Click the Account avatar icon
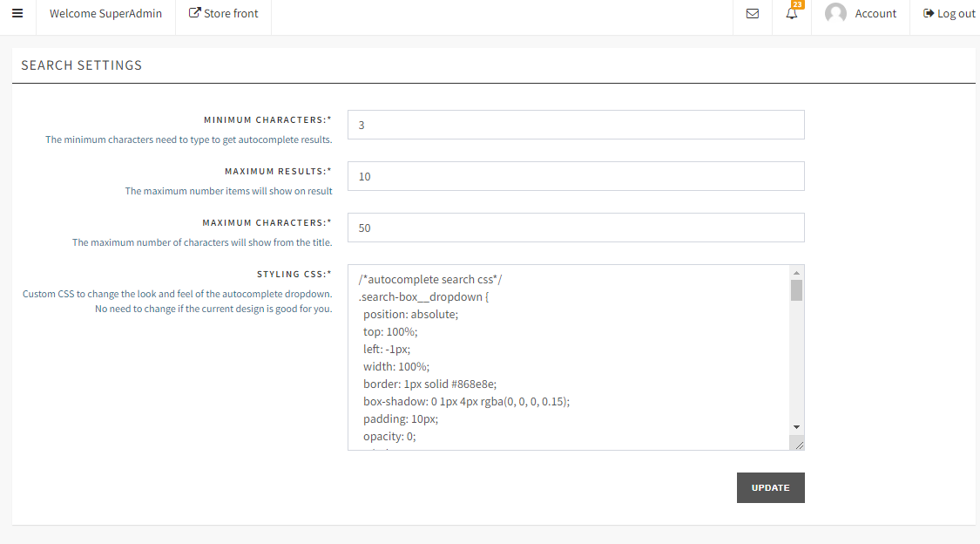Image resolution: width=980 pixels, height=544 pixels. (835, 13)
